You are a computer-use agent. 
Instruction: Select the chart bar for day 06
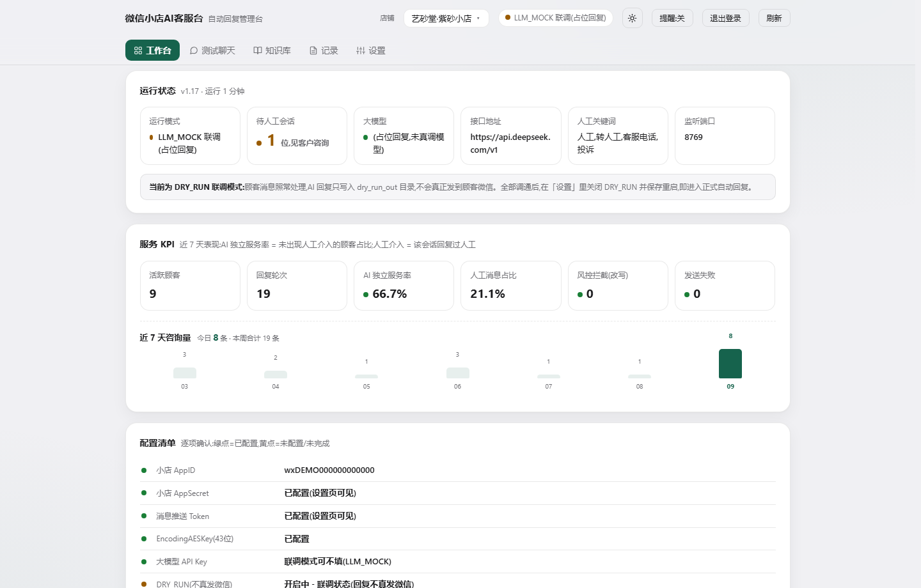[x=458, y=373]
